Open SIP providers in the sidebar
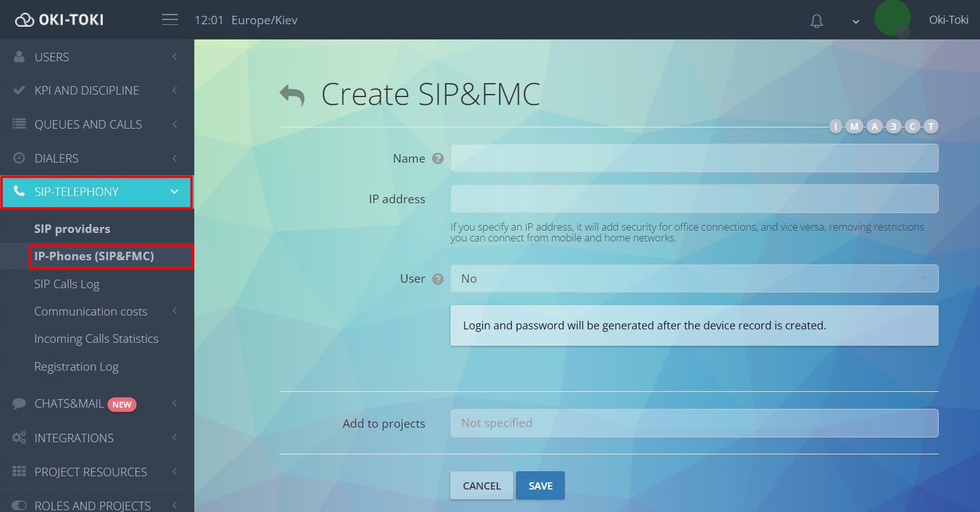This screenshot has height=512, width=980. click(x=72, y=229)
